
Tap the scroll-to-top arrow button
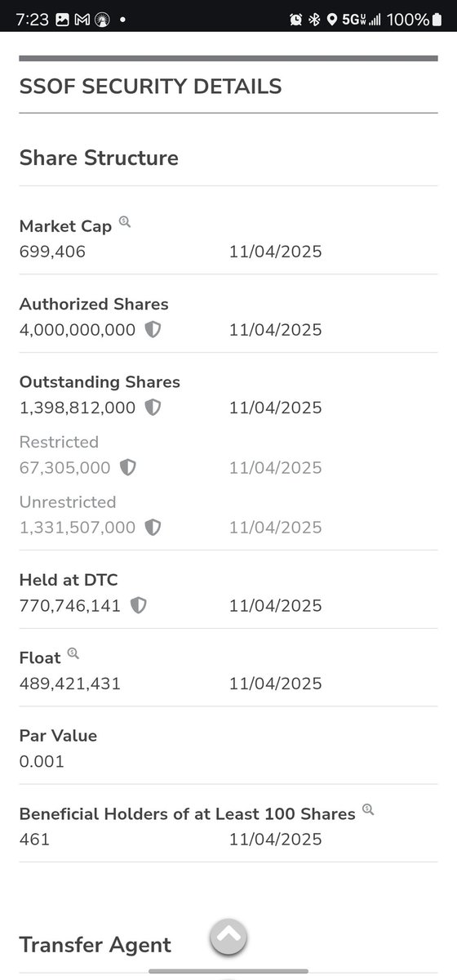228,936
